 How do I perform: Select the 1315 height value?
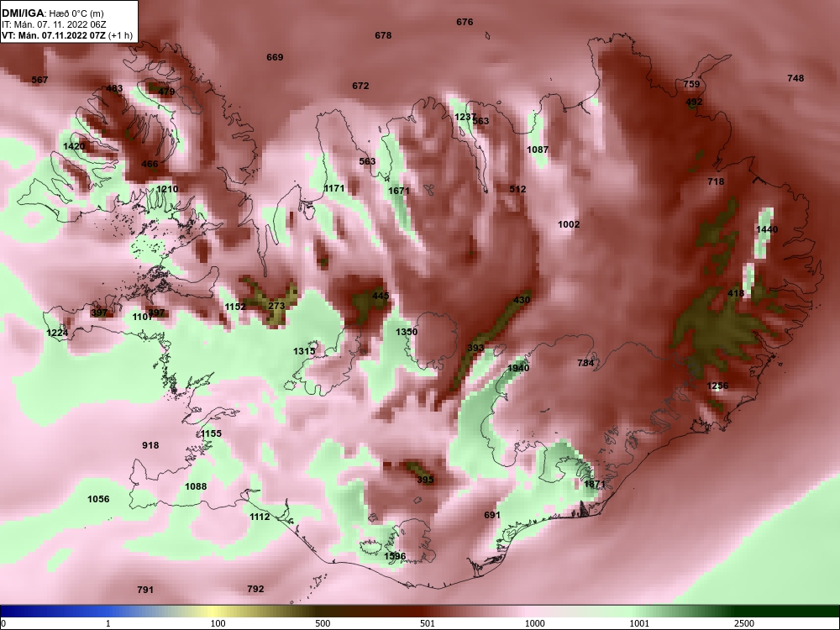point(304,351)
